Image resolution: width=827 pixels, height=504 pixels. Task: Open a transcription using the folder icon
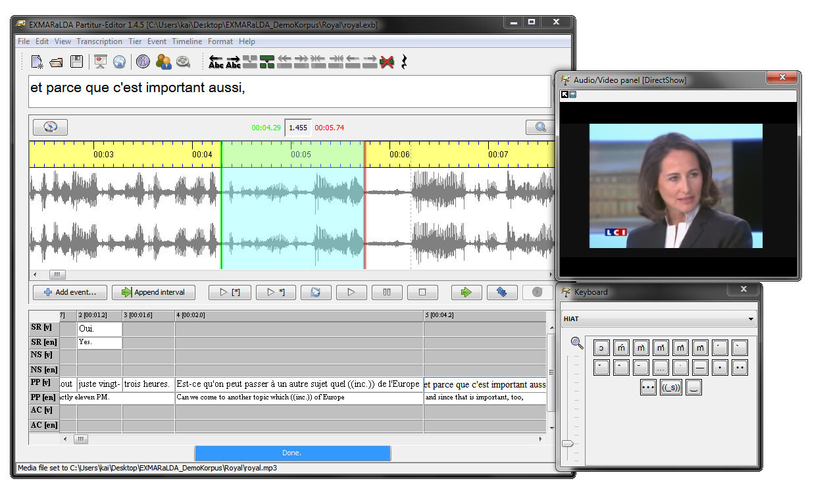pos(57,63)
